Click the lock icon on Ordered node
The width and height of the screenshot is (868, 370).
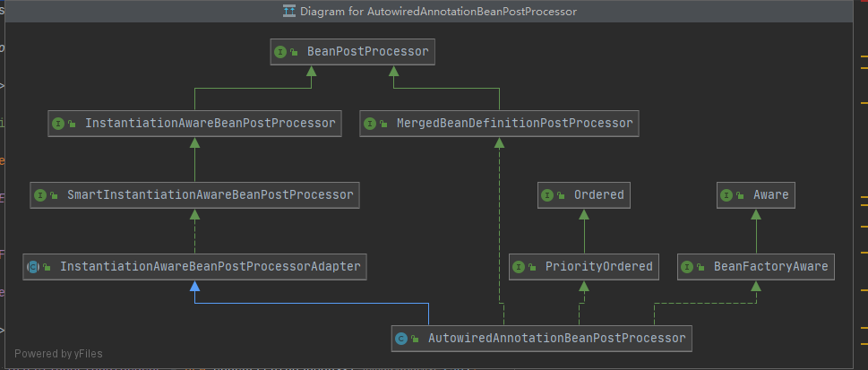(562, 195)
